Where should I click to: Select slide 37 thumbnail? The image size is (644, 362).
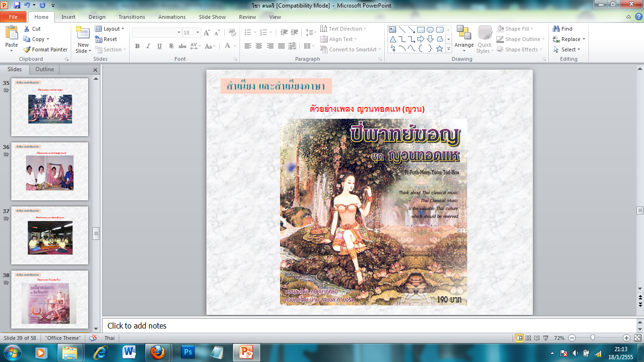(x=50, y=236)
